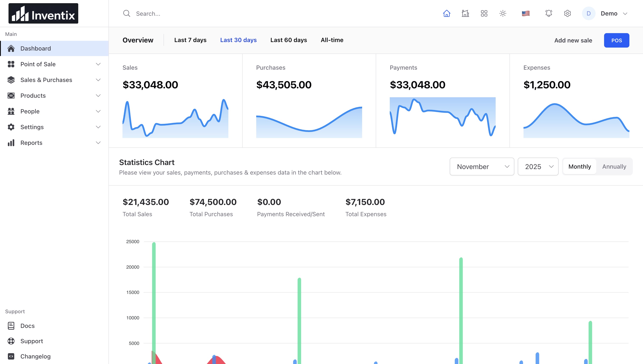Click the Inventix logo

pos(43,14)
